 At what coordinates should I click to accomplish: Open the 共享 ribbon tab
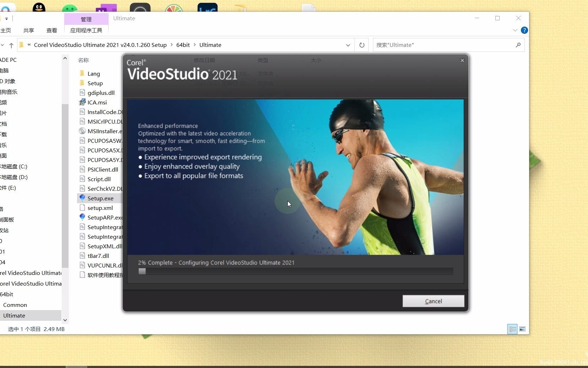point(29,30)
